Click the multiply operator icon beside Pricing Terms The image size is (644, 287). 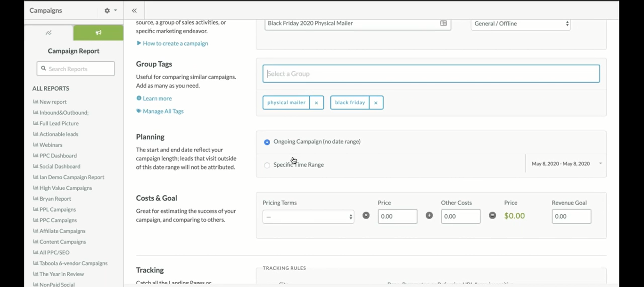366,215
